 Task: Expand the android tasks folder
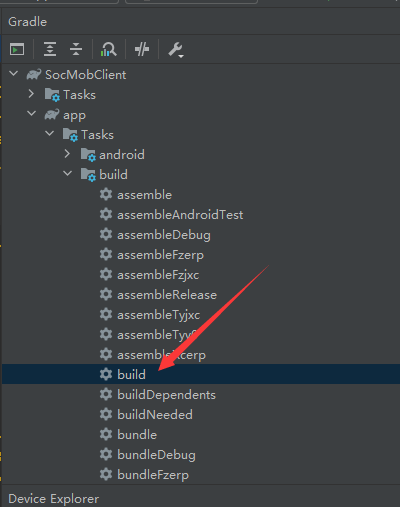67,154
